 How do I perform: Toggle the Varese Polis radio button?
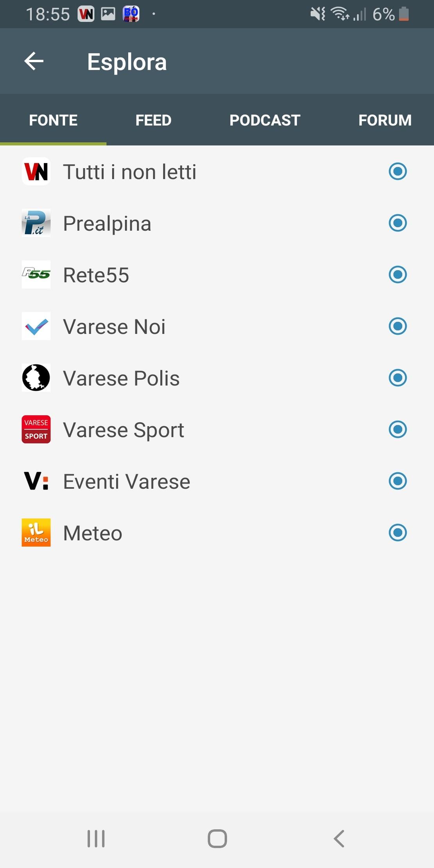click(x=398, y=378)
